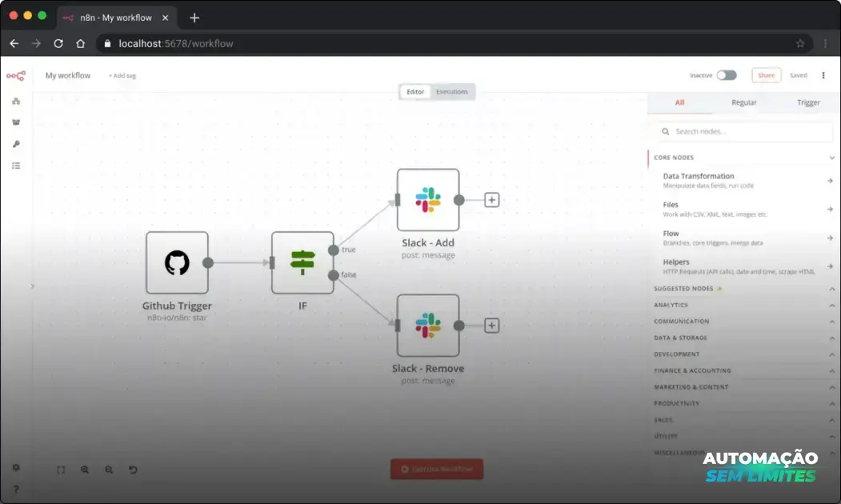Click plus after Slack - Add node
The image size is (841, 504).
click(492, 200)
